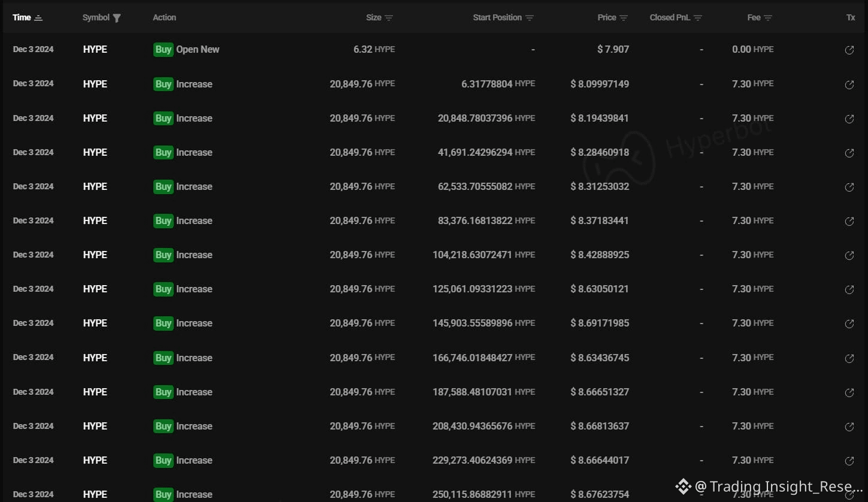The height and width of the screenshot is (502, 868).
Task: Open Tx link for price $8.19439841 row
Action: click(x=849, y=119)
